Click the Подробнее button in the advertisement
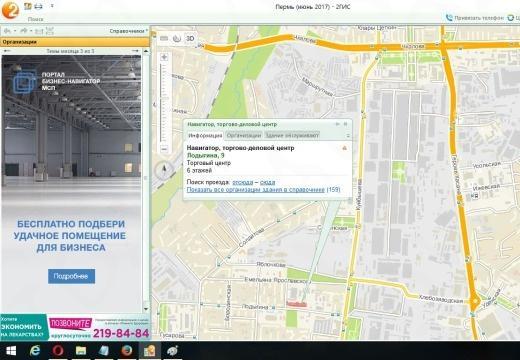 pos(71,276)
